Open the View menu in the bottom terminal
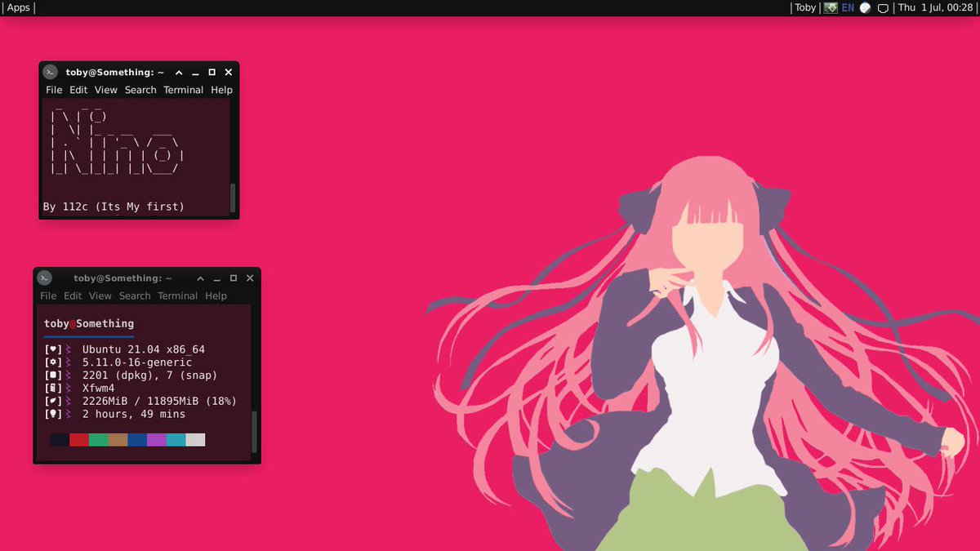Screen dimensions: 980x551 [x=100, y=295]
